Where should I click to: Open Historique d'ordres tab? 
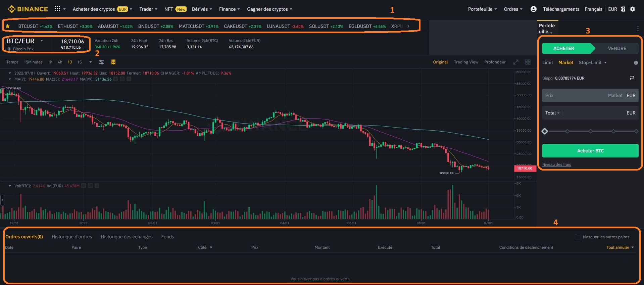point(72,237)
